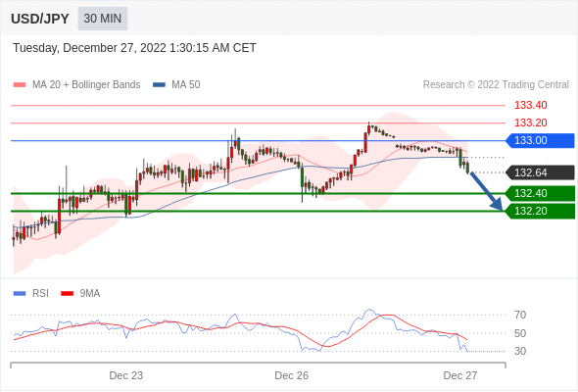The width and height of the screenshot is (578, 392).
Task: Click the 133.40 red resistance label
Action: (530, 105)
